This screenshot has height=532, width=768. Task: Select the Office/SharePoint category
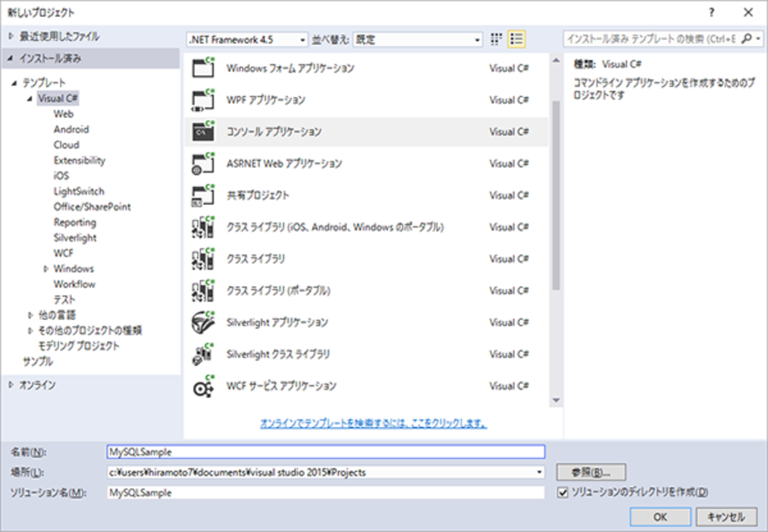[92, 207]
